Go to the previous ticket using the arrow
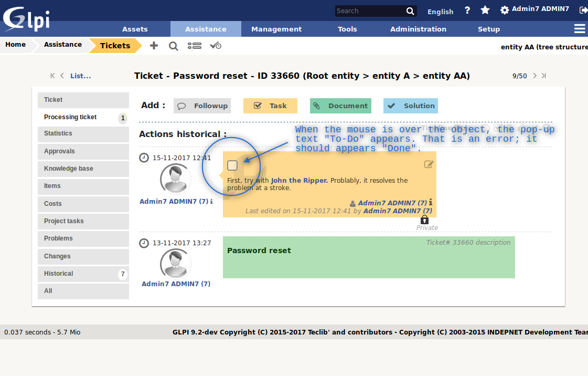This screenshot has height=376, width=588. (62, 76)
